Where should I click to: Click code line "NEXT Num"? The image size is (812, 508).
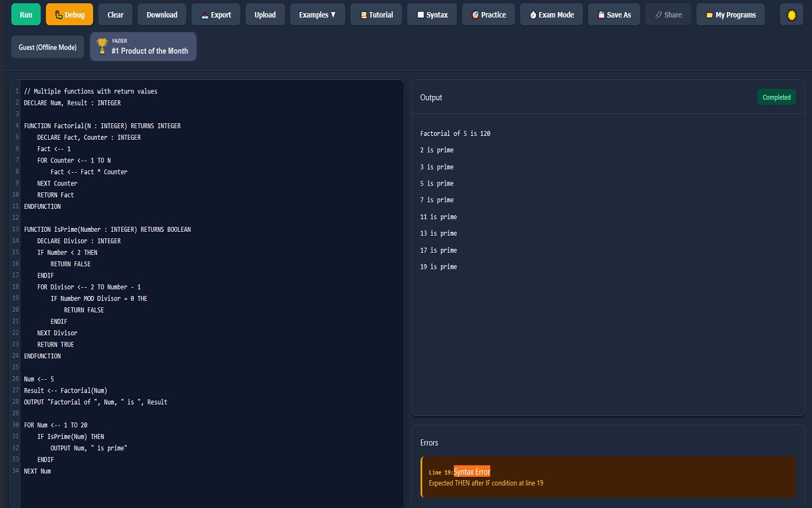tap(37, 471)
